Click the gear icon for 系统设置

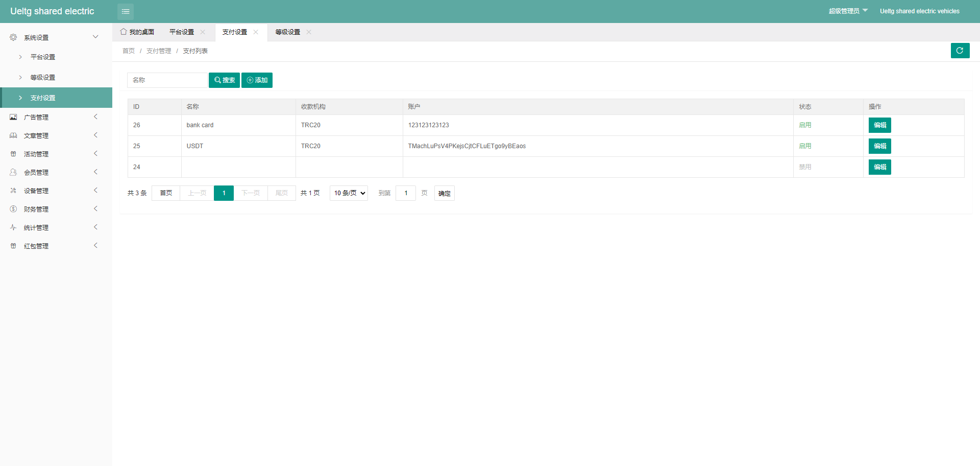point(13,37)
